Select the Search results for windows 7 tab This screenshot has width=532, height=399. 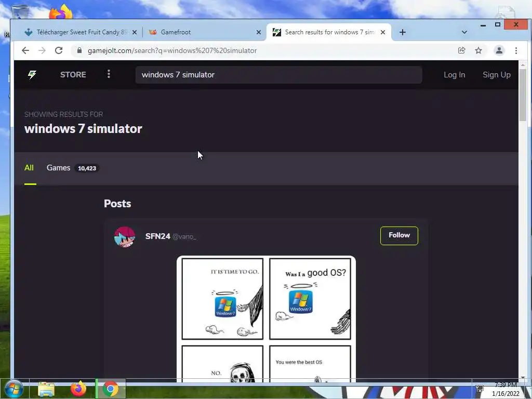point(328,32)
